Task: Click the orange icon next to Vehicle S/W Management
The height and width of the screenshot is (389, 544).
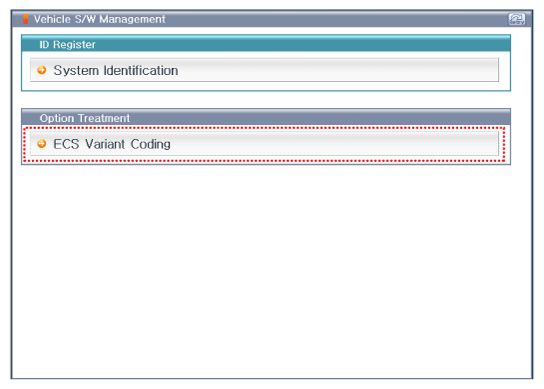Action: pos(25,19)
